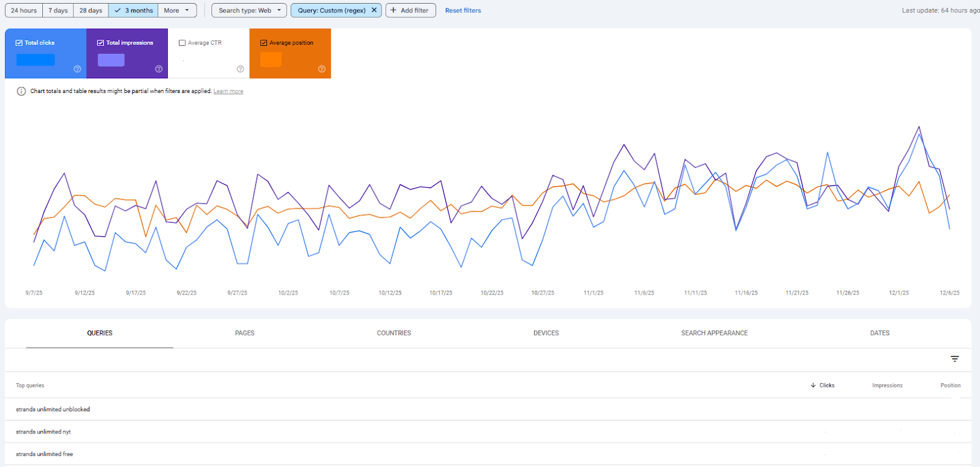The height and width of the screenshot is (467, 980).
Task: Enable the Average CTR checkbox
Action: click(x=182, y=43)
